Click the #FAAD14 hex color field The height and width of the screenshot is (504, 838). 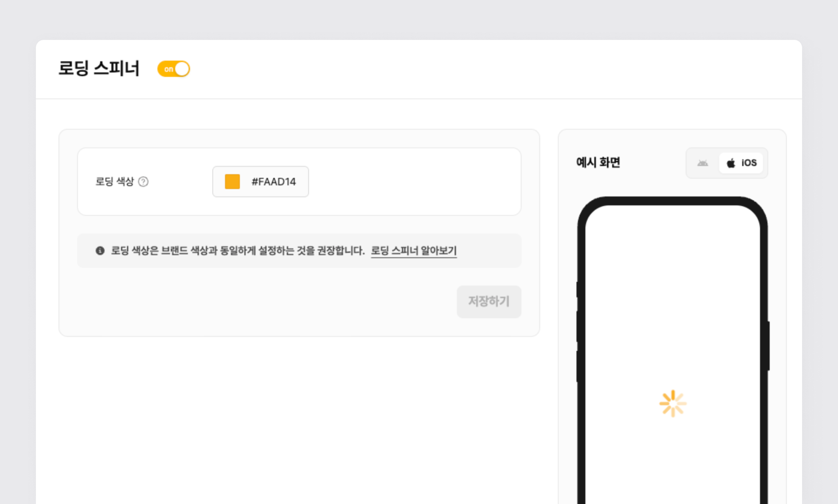(x=274, y=182)
